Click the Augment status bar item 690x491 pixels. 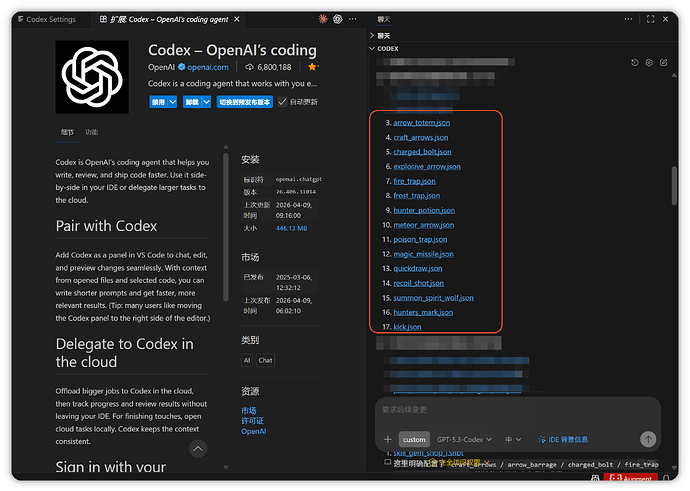631,478
